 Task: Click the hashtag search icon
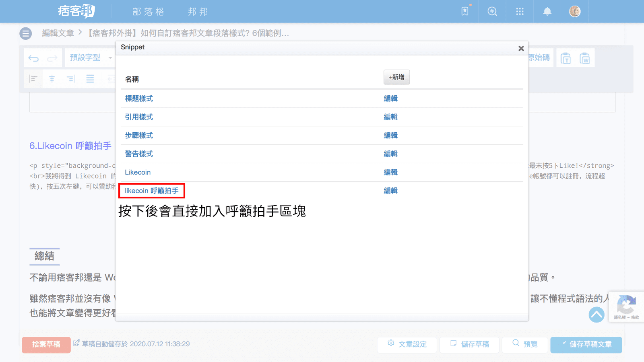492,11
